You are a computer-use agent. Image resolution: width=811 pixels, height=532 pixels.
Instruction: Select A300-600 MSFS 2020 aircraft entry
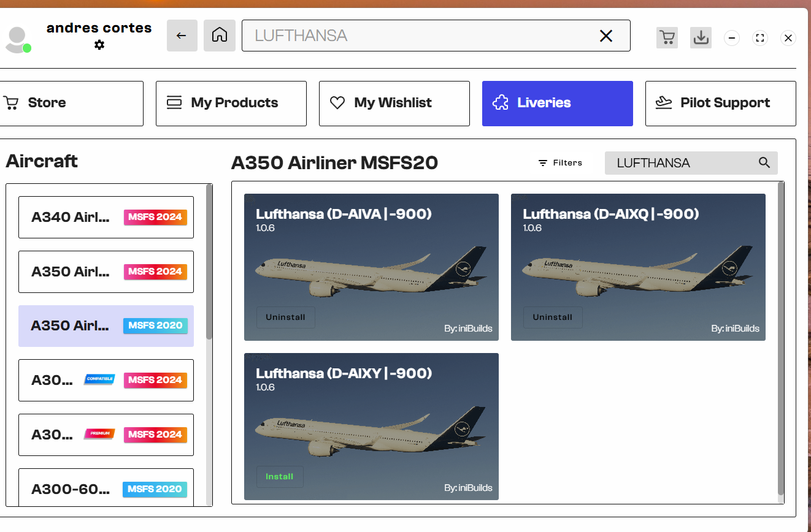(x=106, y=488)
